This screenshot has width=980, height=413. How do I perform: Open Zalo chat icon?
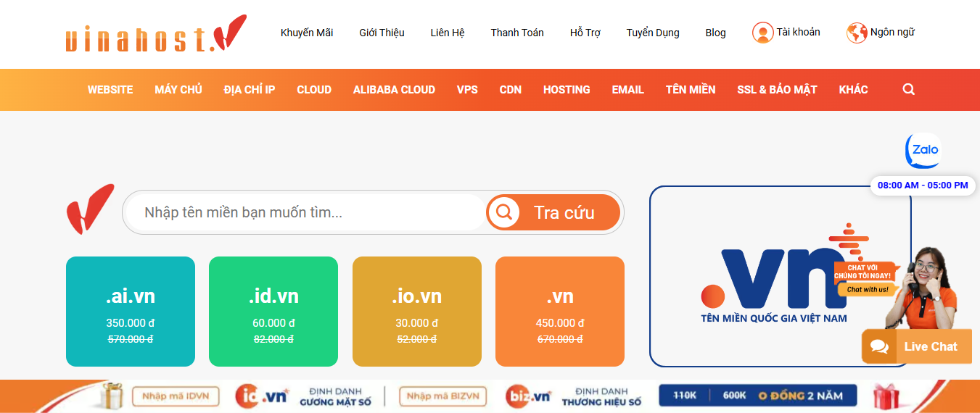923,151
